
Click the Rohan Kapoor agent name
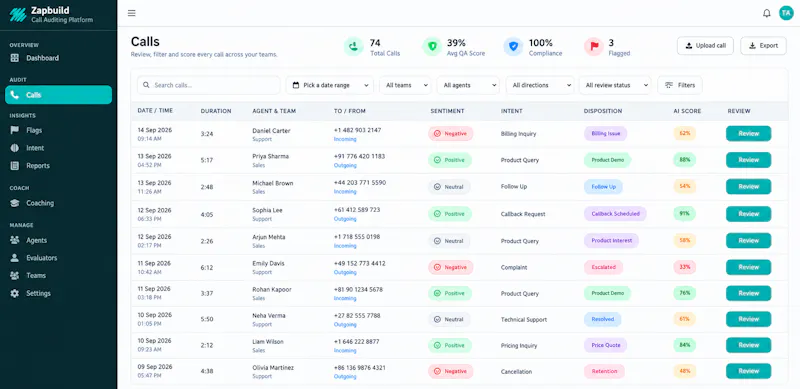(x=272, y=289)
